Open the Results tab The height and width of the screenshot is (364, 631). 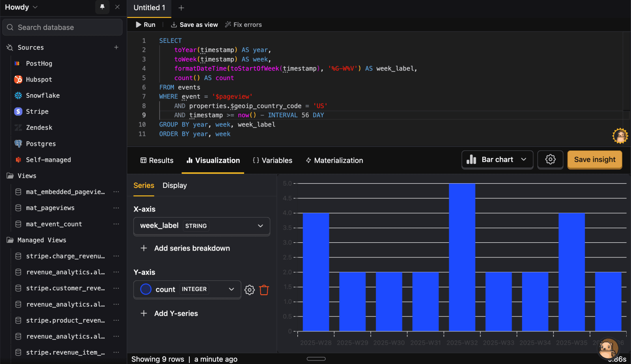pyautogui.click(x=157, y=160)
